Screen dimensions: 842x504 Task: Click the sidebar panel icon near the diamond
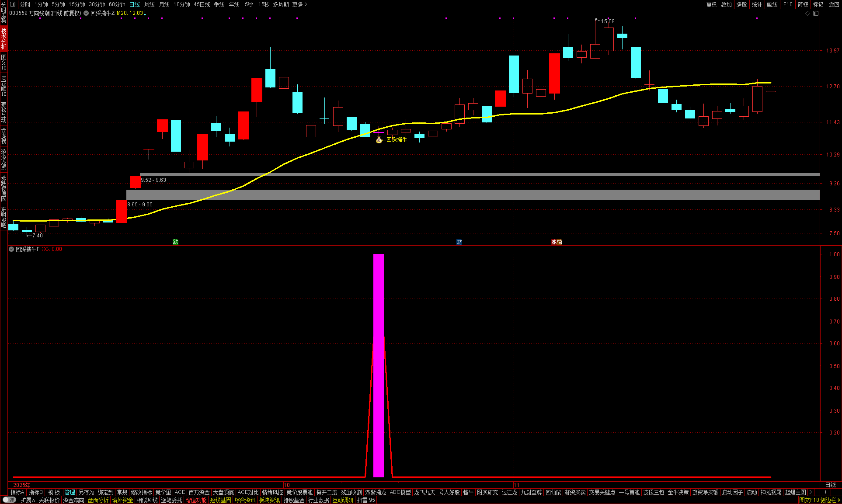point(816,14)
